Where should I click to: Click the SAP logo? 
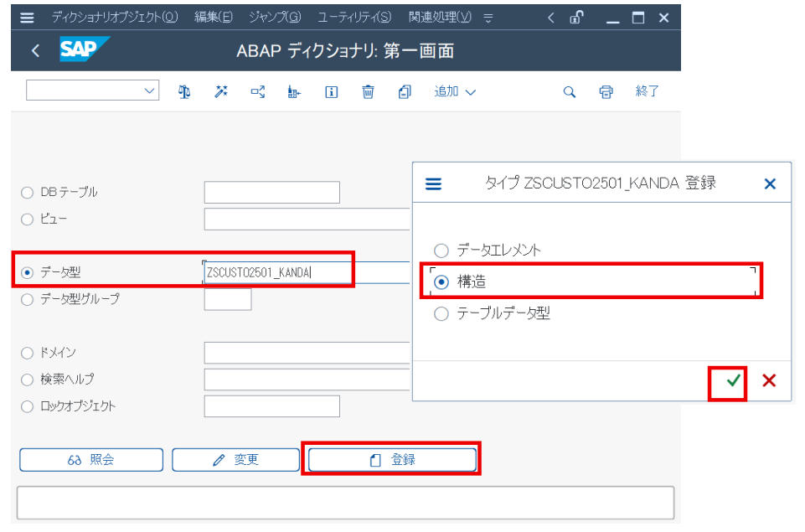coord(85,49)
